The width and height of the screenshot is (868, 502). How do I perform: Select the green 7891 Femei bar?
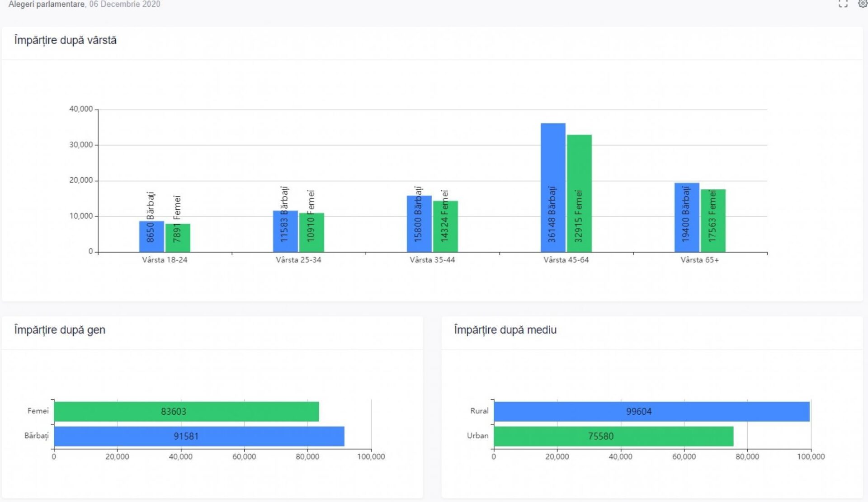pyautogui.click(x=177, y=238)
